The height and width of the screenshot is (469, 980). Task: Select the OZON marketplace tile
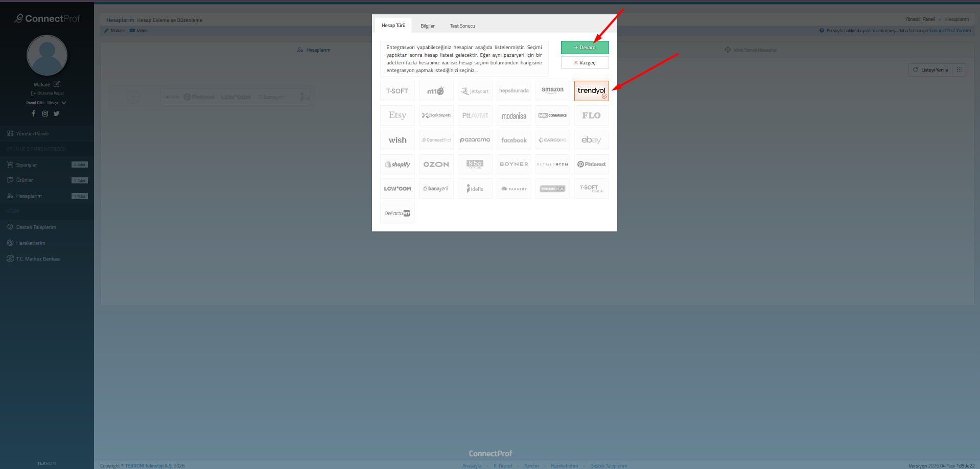[436, 165]
